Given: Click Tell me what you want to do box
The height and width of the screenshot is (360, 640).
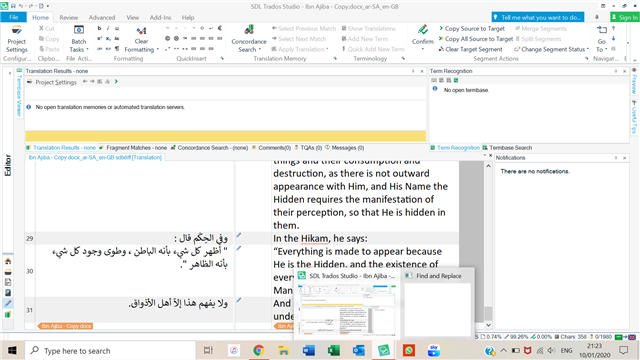Looking at the screenshot, I should [538, 17].
